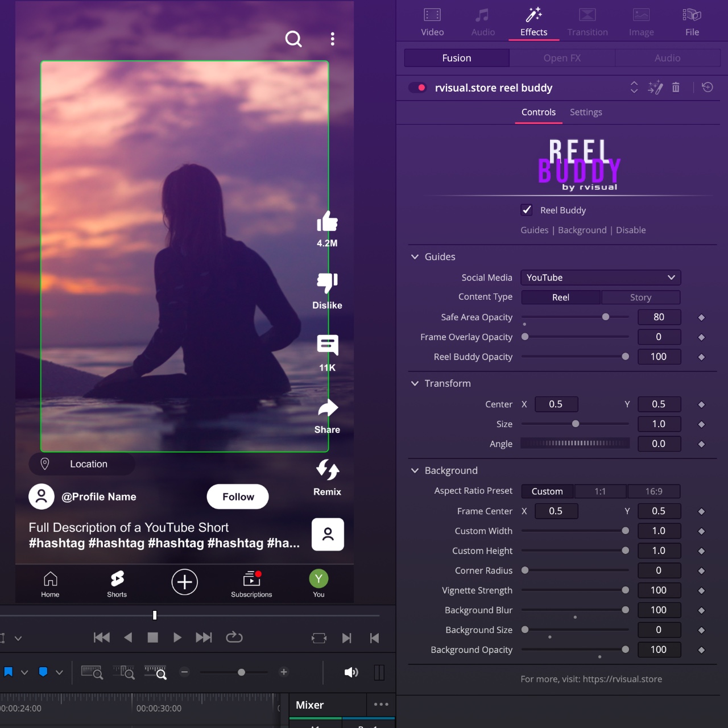Click the speaker volume icon

(351, 672)
